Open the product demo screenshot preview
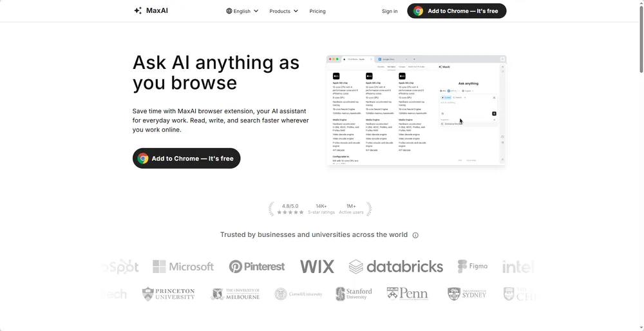 click(x=417, y=111)
